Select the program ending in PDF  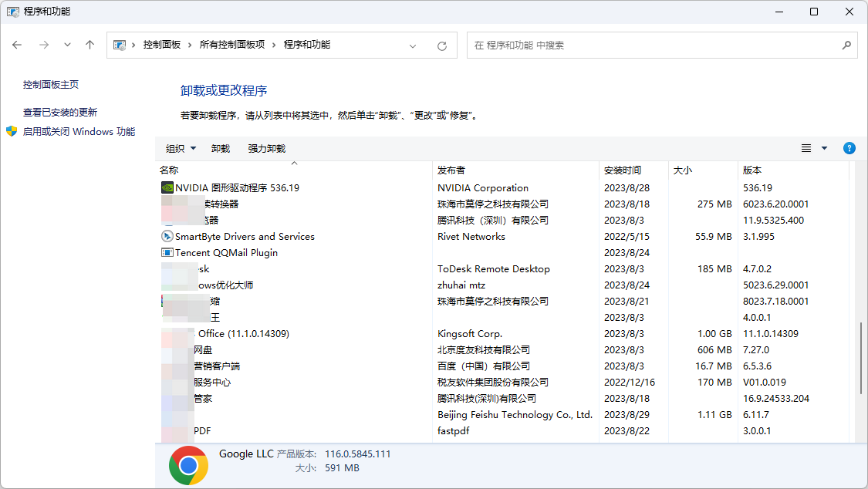click(202, 431)
